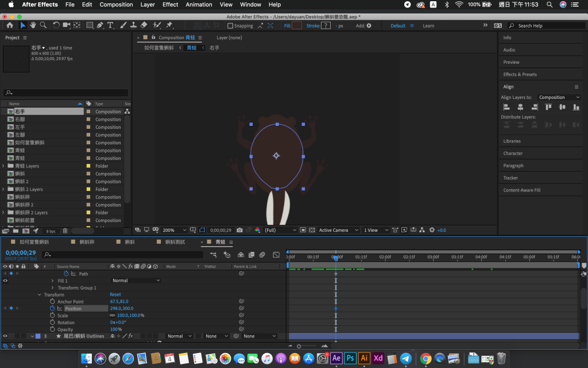
Task: Enable the Snapping checkbox
Action: tap(230, 26)
